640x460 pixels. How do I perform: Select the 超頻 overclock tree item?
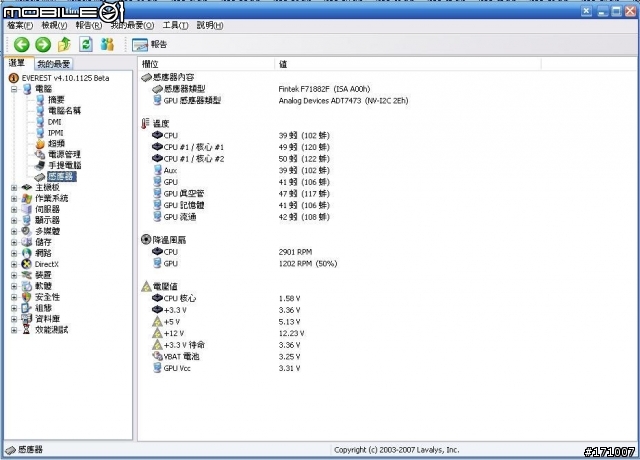56,143
